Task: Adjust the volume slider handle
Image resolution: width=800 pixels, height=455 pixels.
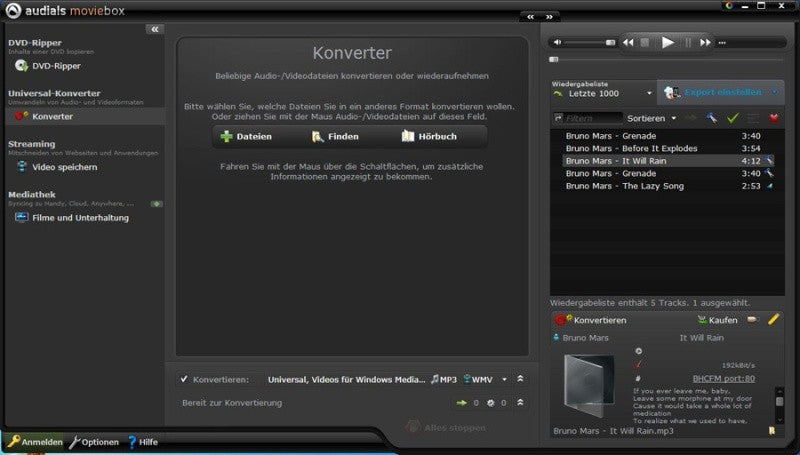Action: (610, 42)
